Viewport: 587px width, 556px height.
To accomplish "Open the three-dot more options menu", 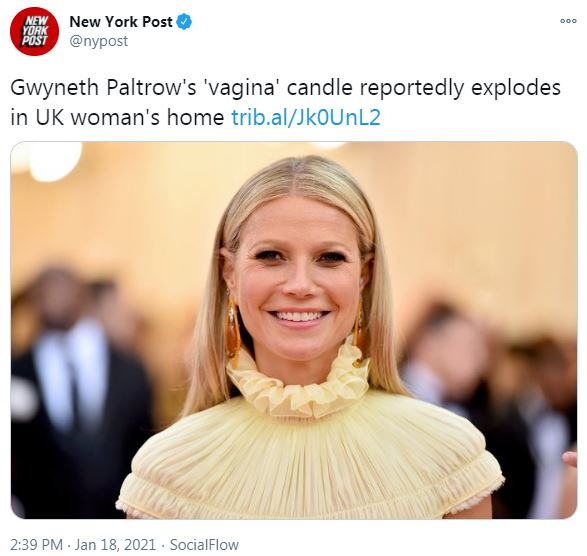I will 568,21.
